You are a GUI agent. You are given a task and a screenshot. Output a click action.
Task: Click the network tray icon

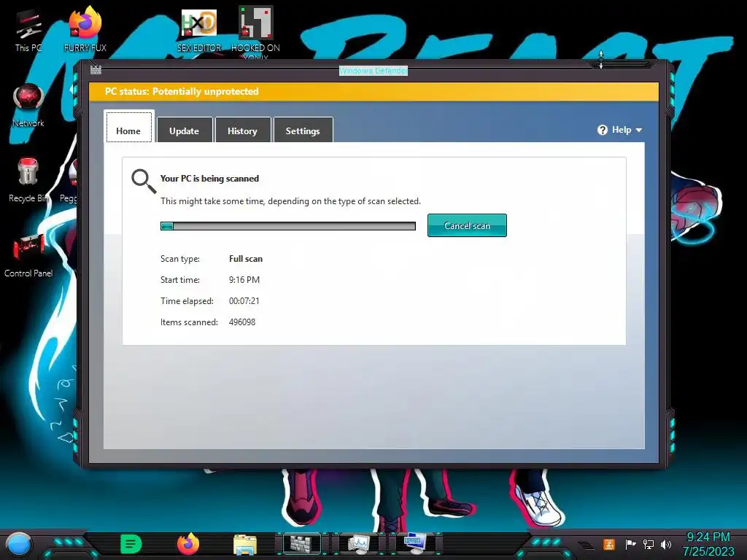point(649,544)
